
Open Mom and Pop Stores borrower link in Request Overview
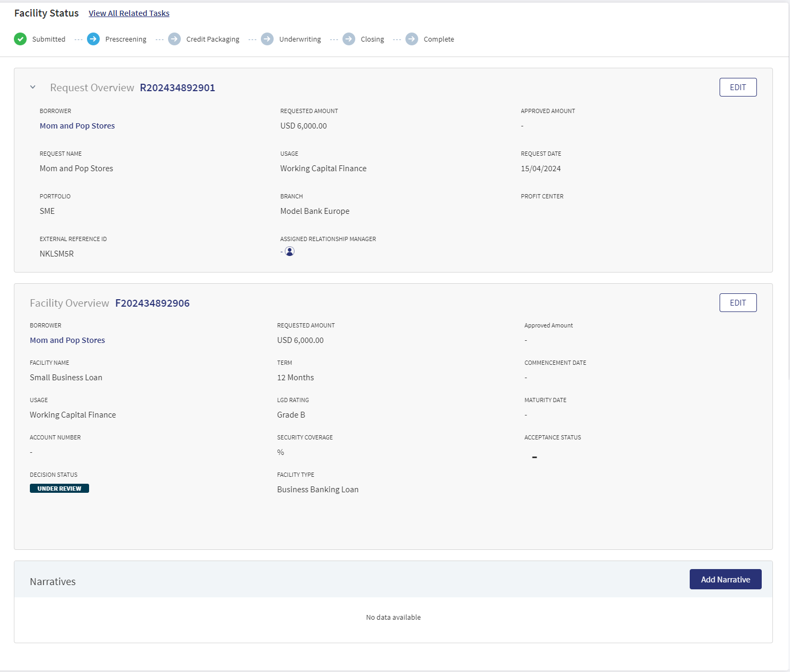[x=77, y=126]
